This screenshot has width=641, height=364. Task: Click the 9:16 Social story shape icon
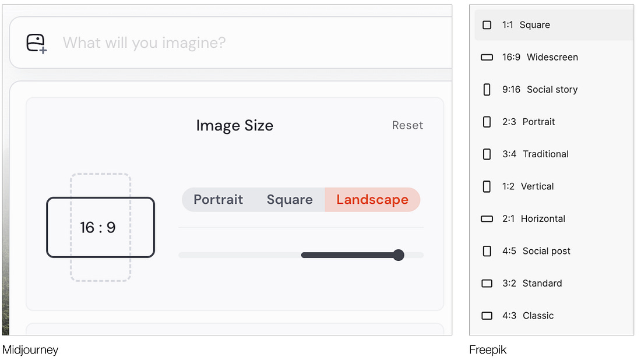click(x=487, y=90)
